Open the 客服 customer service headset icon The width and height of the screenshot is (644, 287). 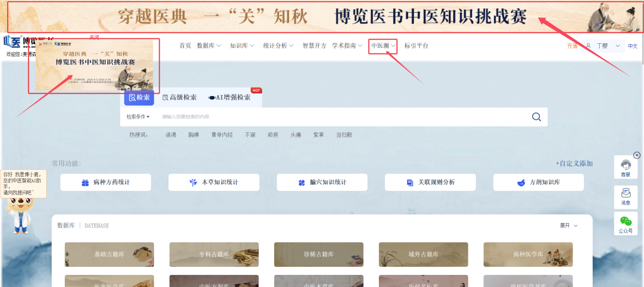click(x=625, y=168)
